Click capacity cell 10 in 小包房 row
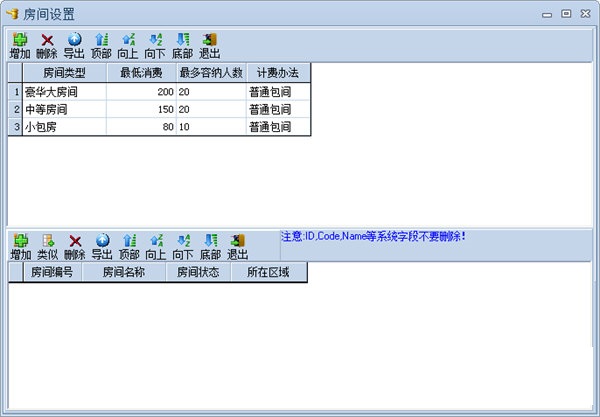Image resolution: width=600 pixels, height=417 pixels. pyautogui.click(x=211, y=127)
